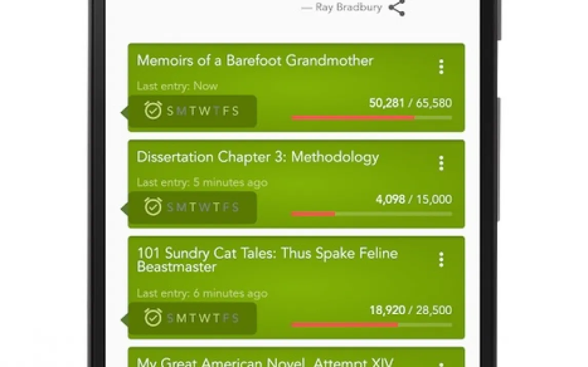Open three-dot menu on Dissertation Chapter 3 card
This screenshot has width=588, height=367.
[441, 164]
